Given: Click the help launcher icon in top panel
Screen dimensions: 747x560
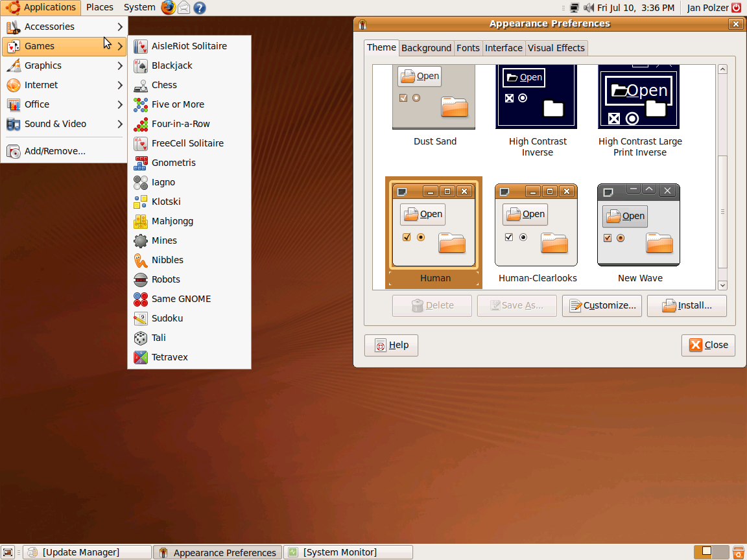Looking at the screenshot, I should [200, 8].
